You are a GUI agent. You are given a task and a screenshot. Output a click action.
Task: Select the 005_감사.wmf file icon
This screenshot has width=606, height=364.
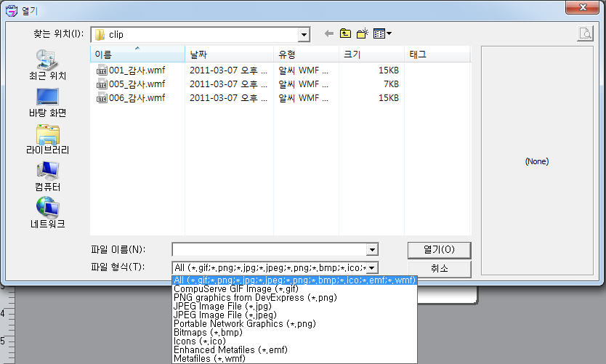pos(102,84)
